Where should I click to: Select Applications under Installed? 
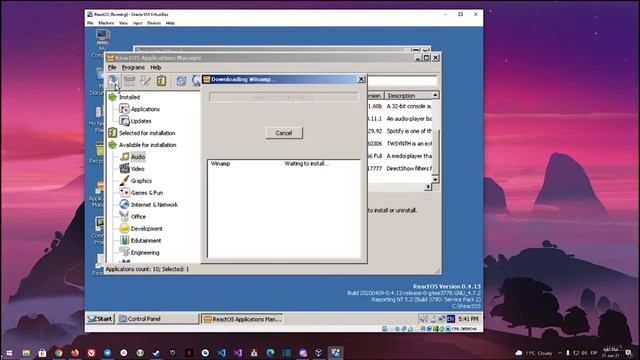click(x=145, y=109)
